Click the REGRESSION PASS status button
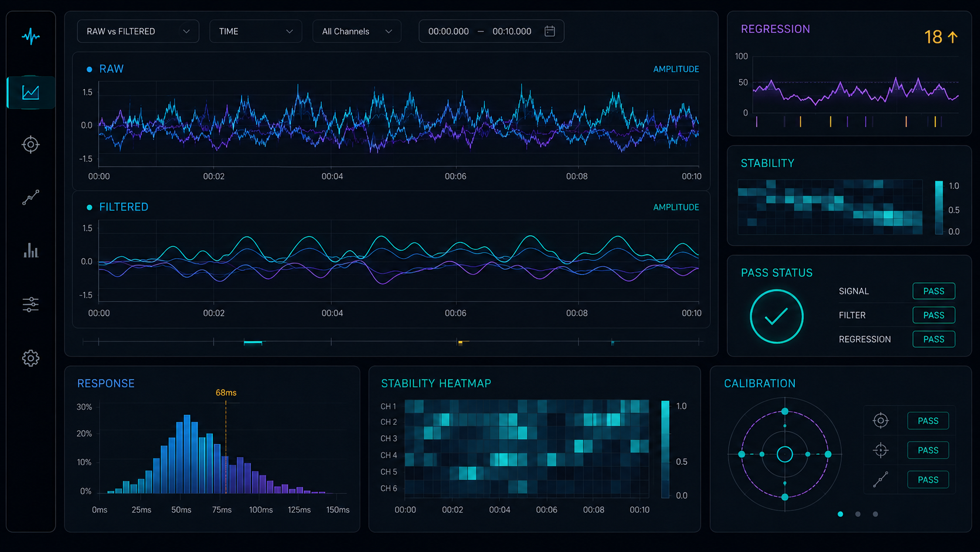Viewport: 980px width, 552px height. (x=934, y=339)
